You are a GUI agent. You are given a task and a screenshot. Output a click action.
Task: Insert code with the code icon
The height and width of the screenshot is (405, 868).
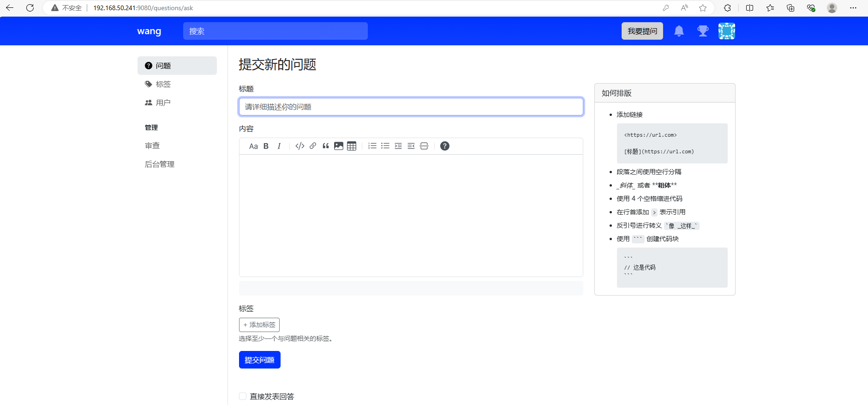[x=300, y=146]
